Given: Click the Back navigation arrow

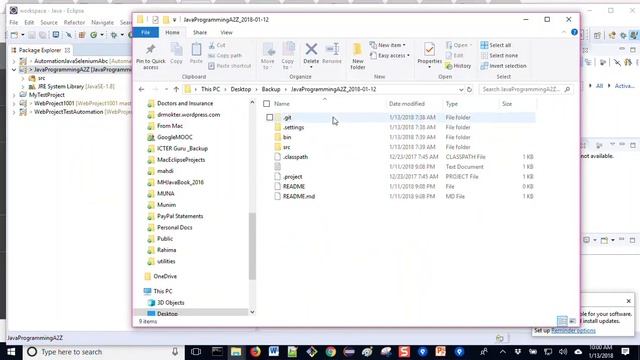Looking at the screenshot, I should pyautogui.click(x=142, y=89).
